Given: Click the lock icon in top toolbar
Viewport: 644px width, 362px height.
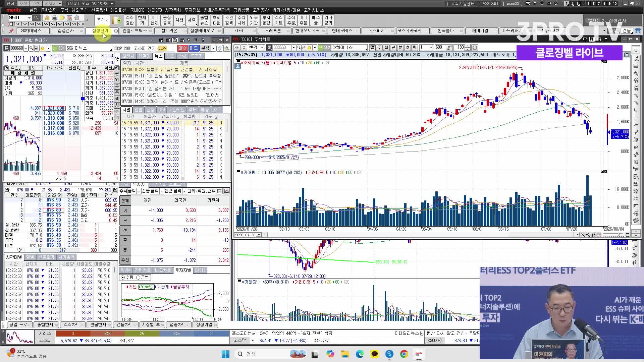Looking at the screenshot, I should coord(47,18).
